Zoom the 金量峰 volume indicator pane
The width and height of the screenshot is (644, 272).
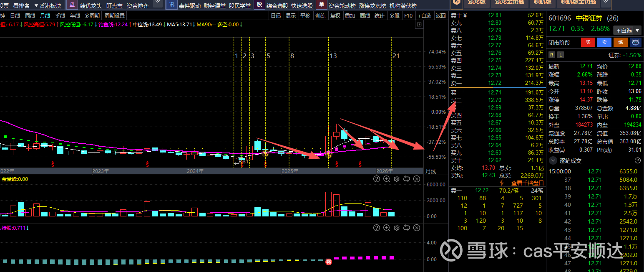387,179
